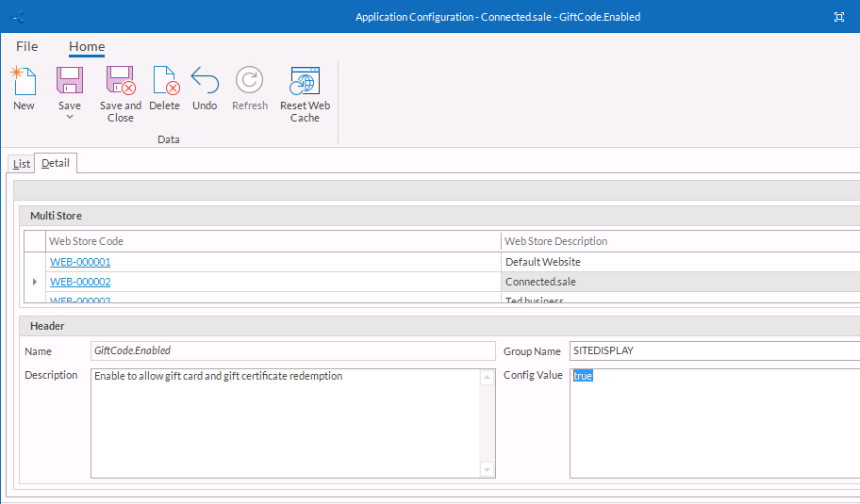Open the File menu
860x504 pixels.
(26, 46)
